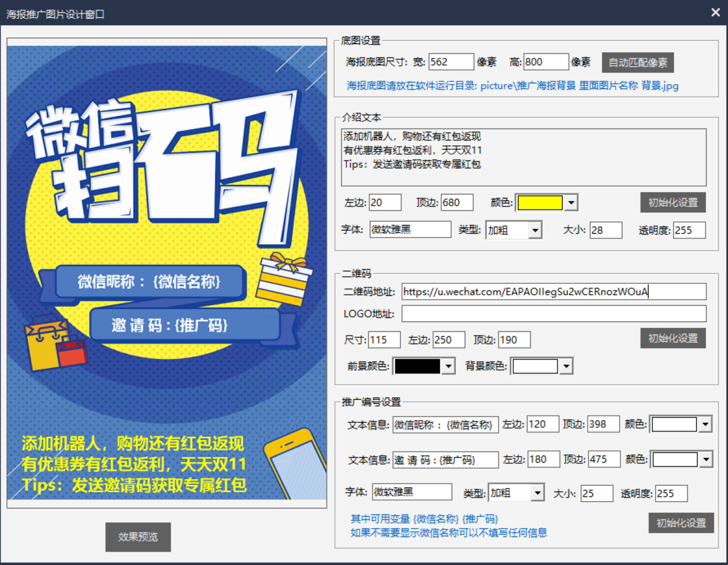
Task: Edit intro text top margin 680
Action: tap(457, 202)
